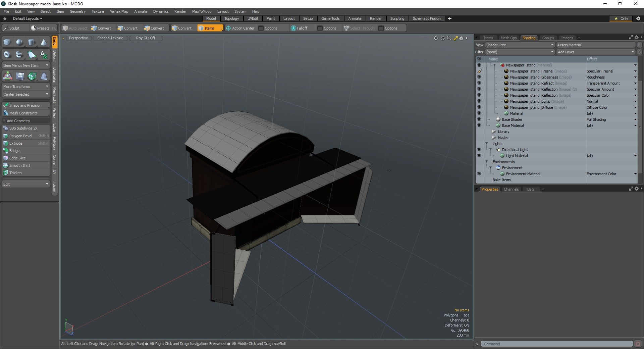Select the Sphere primitive tool

19,42
